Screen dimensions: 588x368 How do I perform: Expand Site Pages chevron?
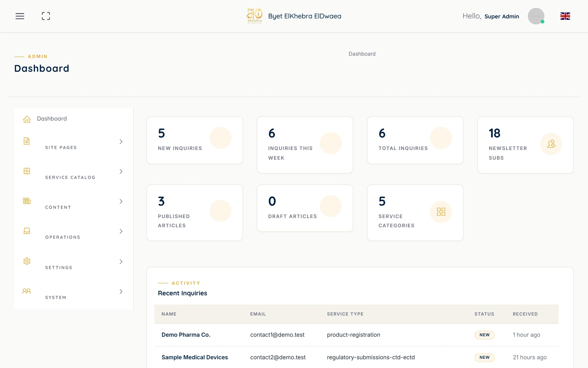click(x=121, y=142)
